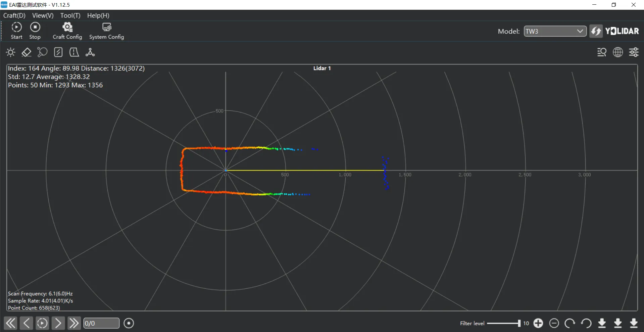The image size is (644, 332).
Task: Zoom out with the minus icon
Action: [554, 323]
